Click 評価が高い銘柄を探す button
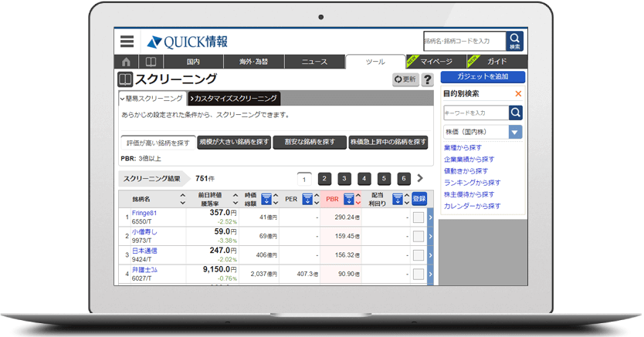644x337 pixels. (158, 143)
